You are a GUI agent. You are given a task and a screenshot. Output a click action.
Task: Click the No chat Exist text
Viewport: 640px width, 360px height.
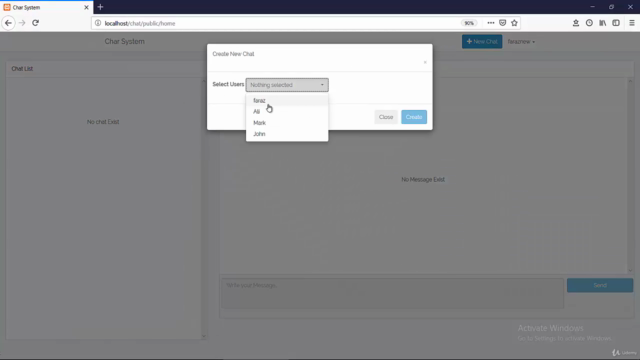tap(103, 122)
